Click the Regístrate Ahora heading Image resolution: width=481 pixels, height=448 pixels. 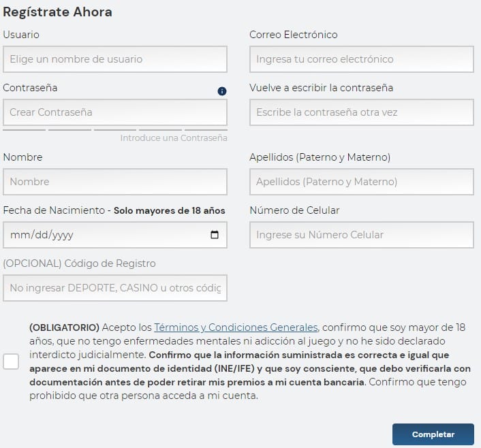(58, 12)
